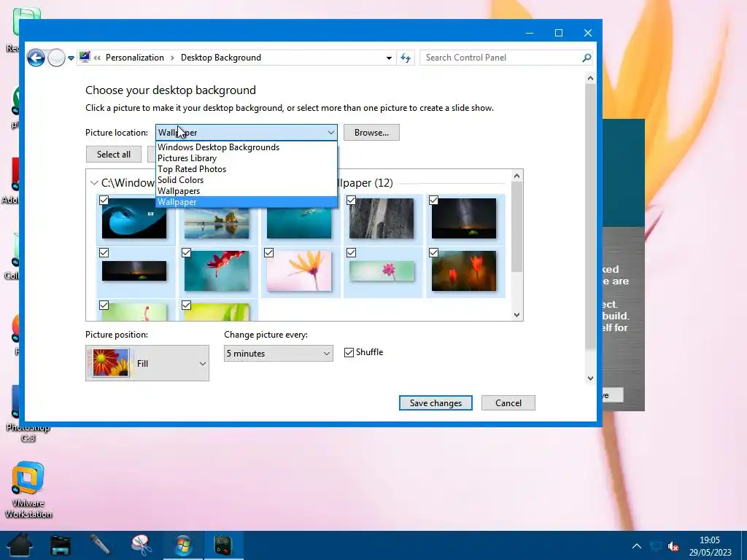This screenshot has height=560, width=747.
Task: Refresh the address bar
Action: pos(406,58)
